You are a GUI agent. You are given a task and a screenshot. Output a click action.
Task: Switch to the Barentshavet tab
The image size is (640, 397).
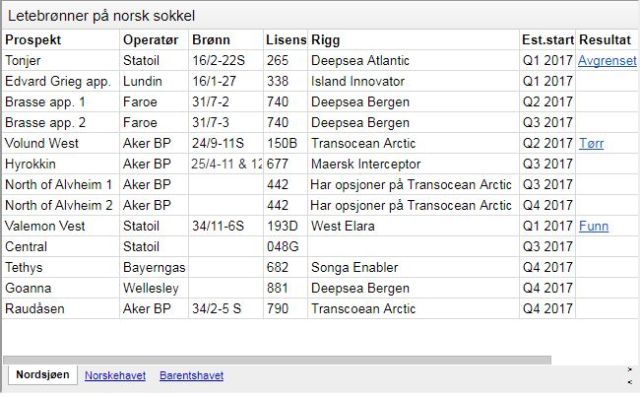click(x=191, y=375)
